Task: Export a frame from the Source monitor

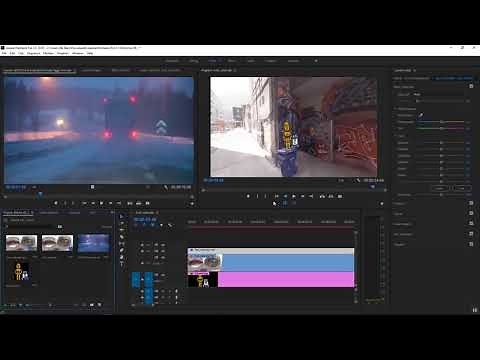Action: tap(147, 203)
